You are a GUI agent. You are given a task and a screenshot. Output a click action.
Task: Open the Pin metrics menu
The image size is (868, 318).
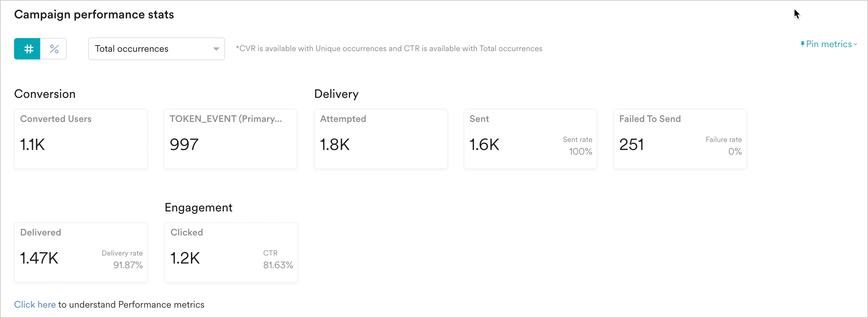click(829, 44)
